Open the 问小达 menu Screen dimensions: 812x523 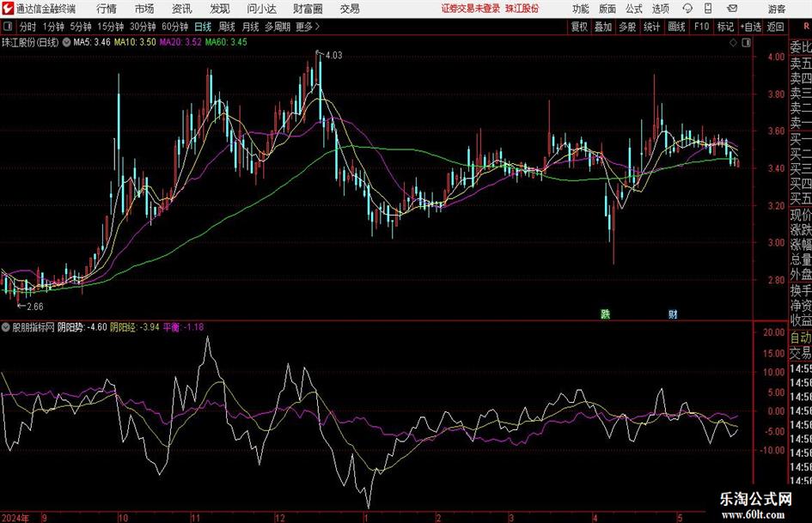coord(261,9)
